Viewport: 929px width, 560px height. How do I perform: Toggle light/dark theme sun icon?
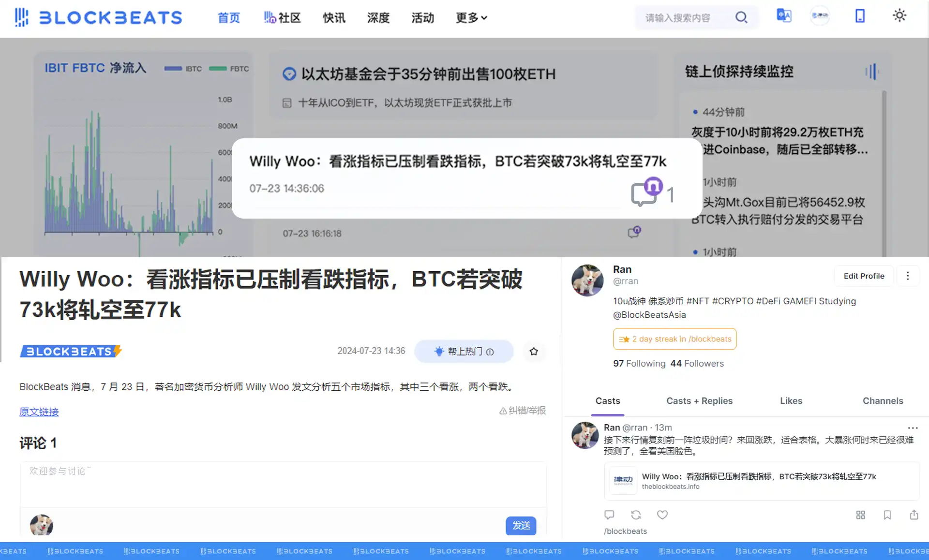pyautogui.click(x=899, y=15)
